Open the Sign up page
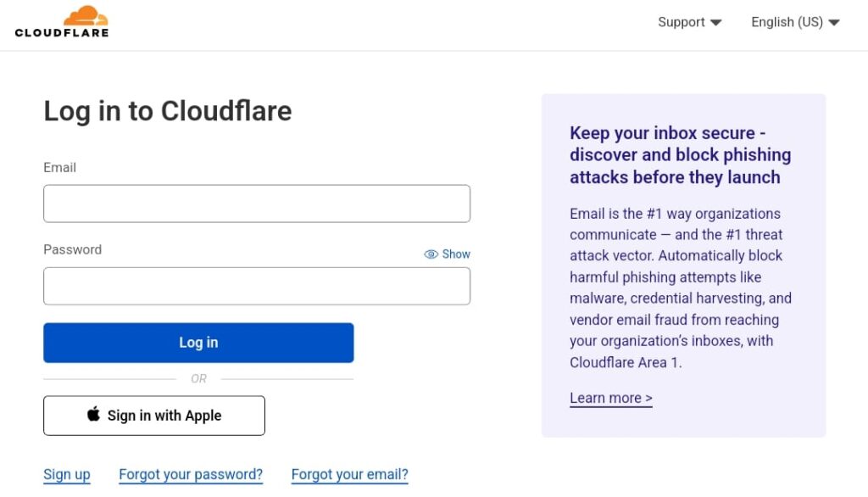Viewport: 868px width, 497px height. click(67, 474)
